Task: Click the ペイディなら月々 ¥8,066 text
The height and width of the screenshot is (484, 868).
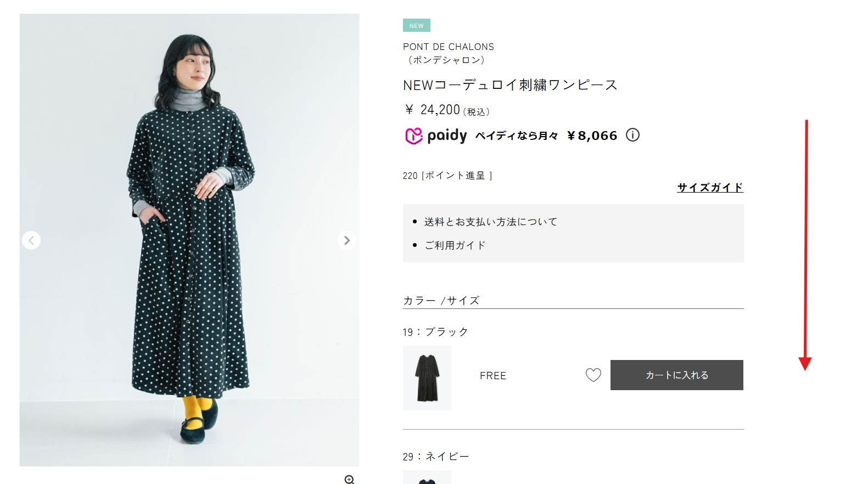Action: click(x=546, y=136)
